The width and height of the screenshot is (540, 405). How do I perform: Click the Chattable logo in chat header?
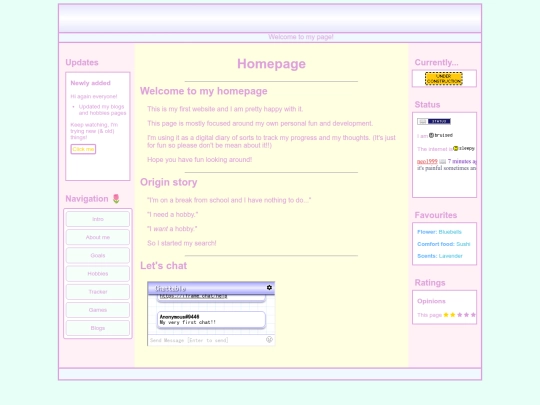(170, 289)
